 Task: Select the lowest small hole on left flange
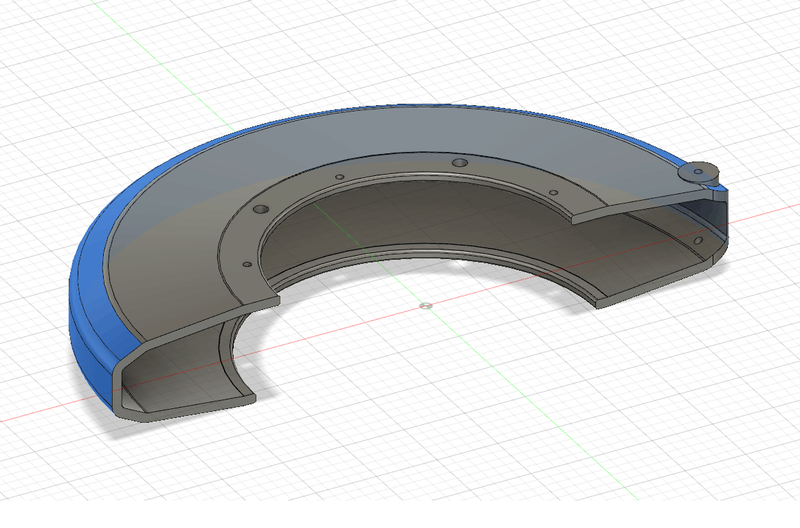click(x=245, y=266)
